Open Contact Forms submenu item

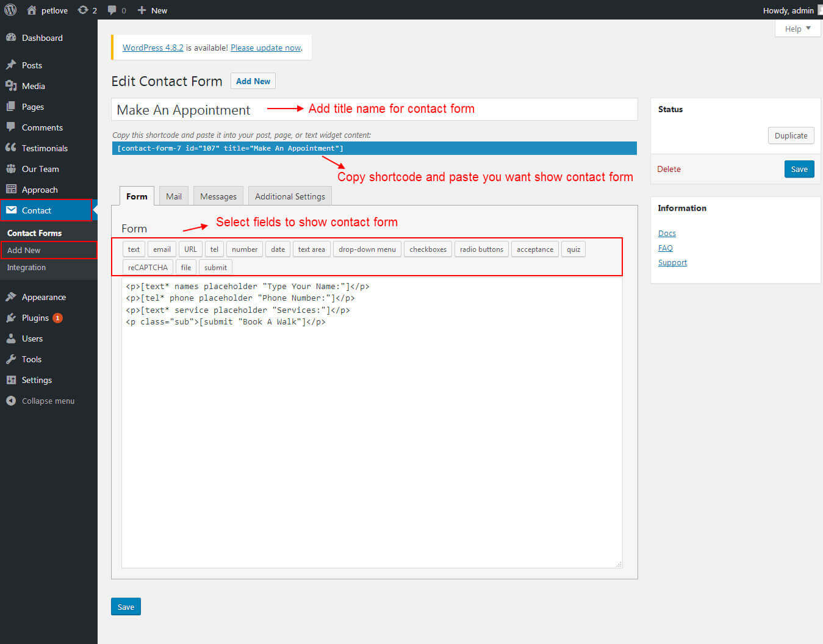(34, 233)
